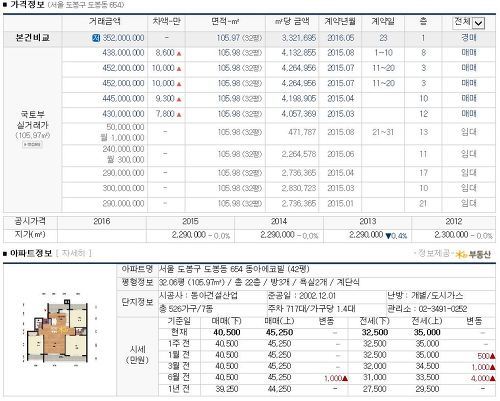Click the 면적-㎡ column header
The image size is (500, 401).
pyautogui.click(x=225, y=22)
